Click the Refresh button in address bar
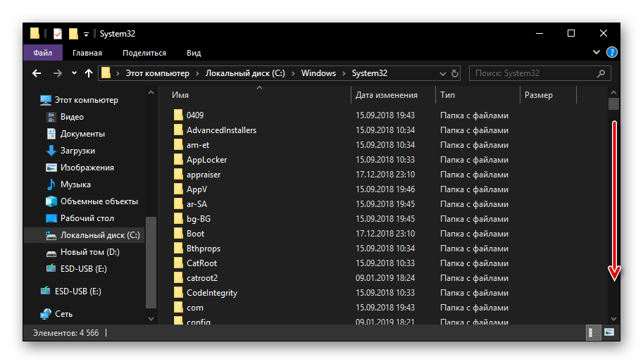The width and height of the screenshot is (643, 364). click(x=455, y=73)
